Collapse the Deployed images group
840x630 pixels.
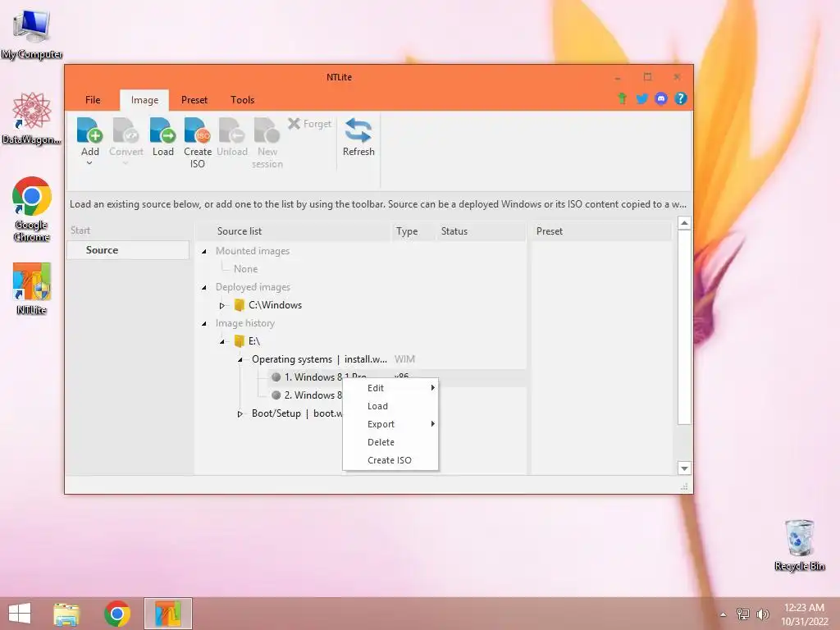pyautogui.click(x=204, y=288)
